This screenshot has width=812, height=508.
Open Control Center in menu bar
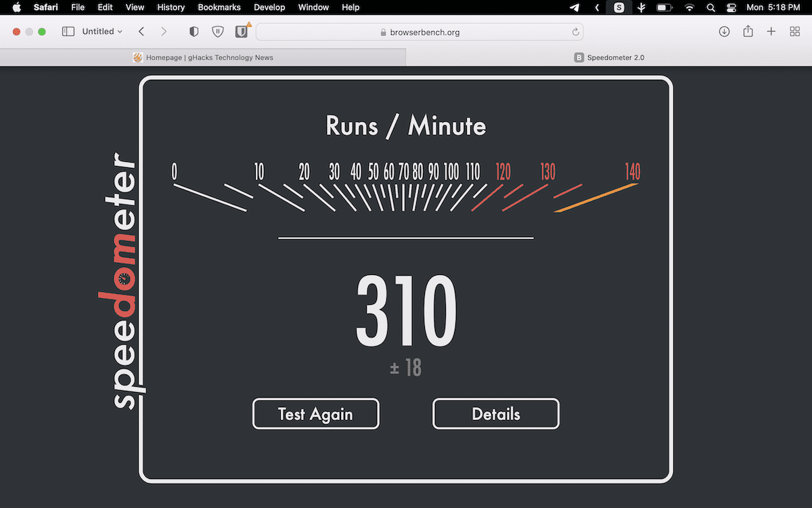pyautogui.click(x=731, y=7)
